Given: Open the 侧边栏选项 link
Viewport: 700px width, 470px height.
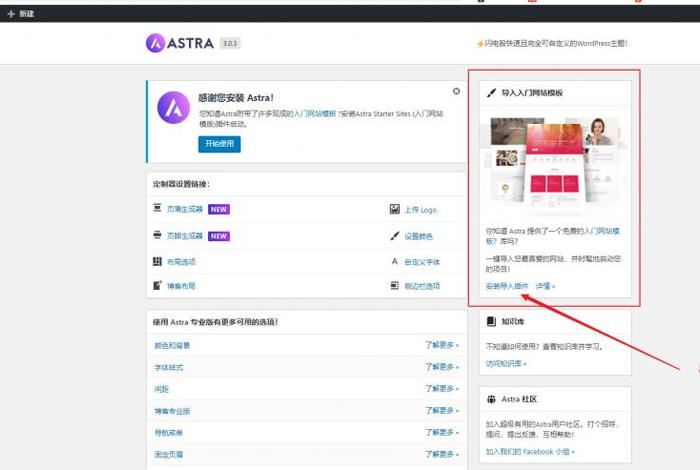Looking at the screenshot, I should tap(422, 286).
